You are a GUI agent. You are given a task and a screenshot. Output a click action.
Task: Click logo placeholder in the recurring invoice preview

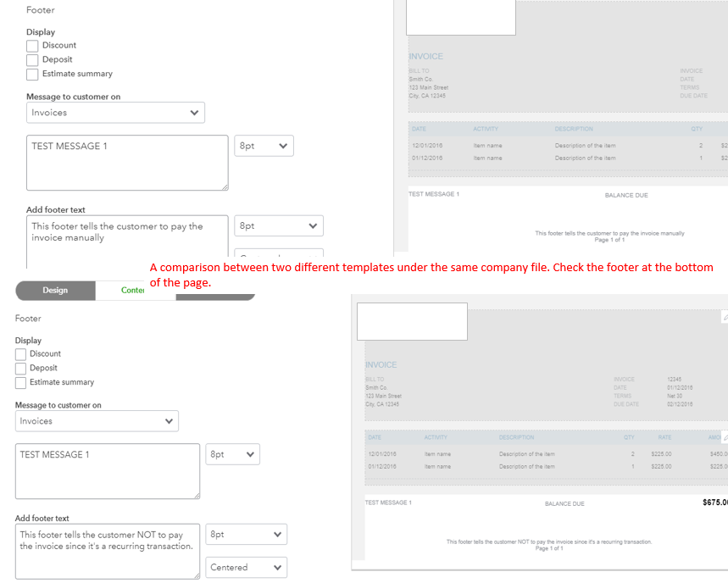point(412,322)
